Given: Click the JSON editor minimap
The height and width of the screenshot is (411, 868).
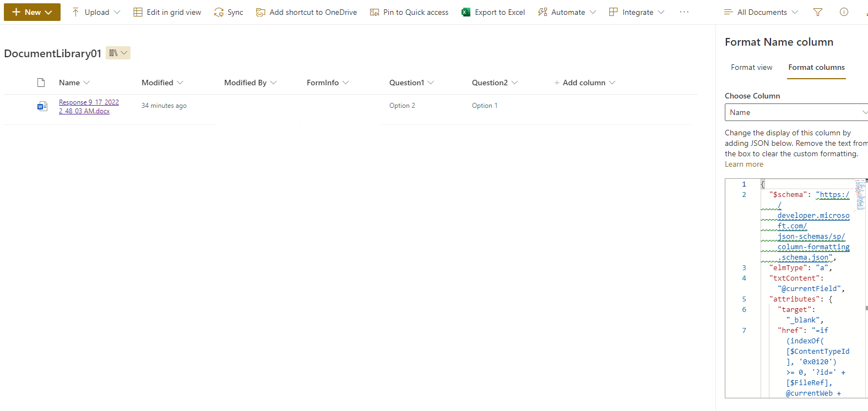Looking at the screenshot, I should [860, 195].
